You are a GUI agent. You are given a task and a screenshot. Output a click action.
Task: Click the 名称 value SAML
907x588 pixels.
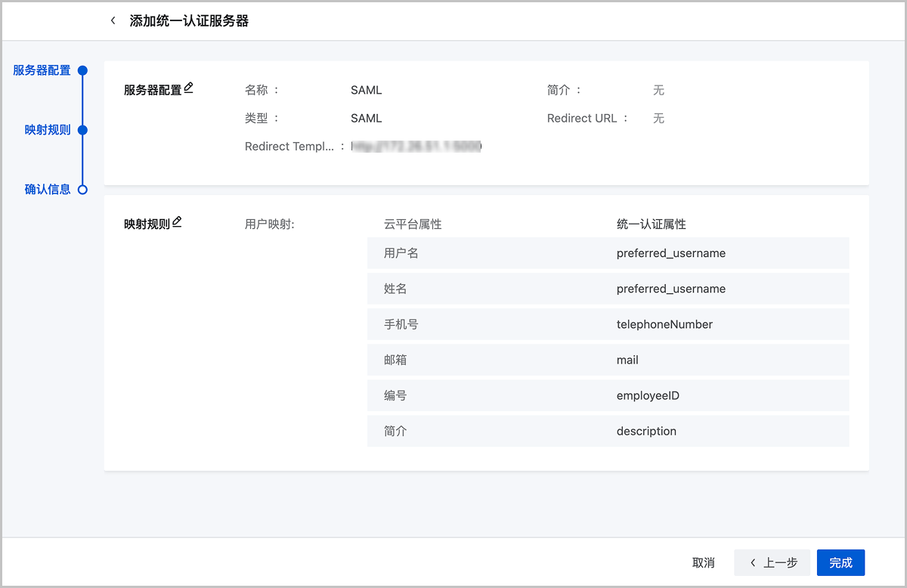pyautogui.click(x=367, y=90)
